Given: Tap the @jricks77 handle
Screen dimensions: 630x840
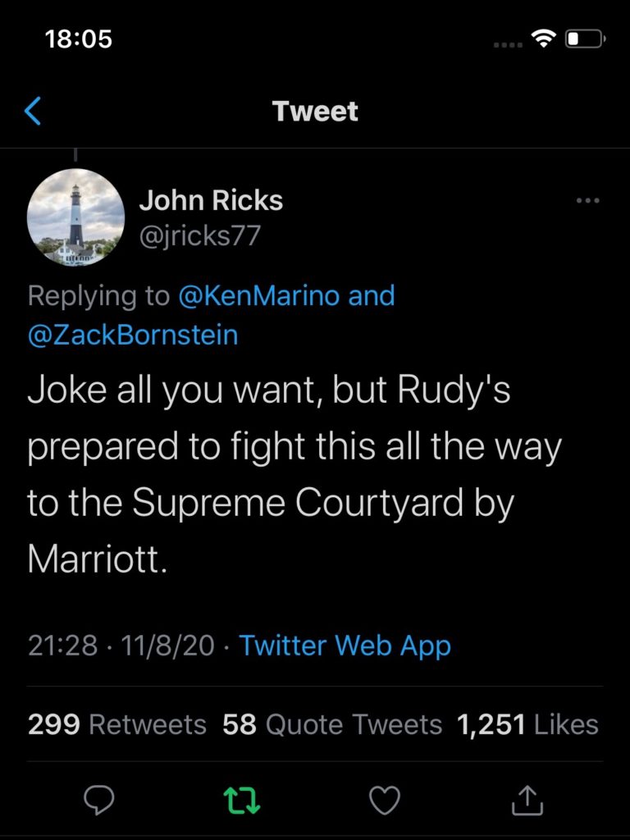Looking at the screenshot, I should [200, 235].
